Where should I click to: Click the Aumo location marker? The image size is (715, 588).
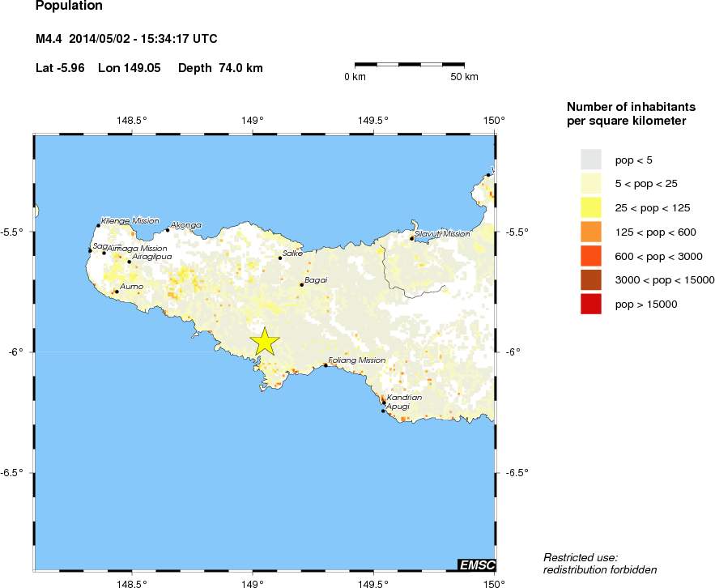coord(117,292)
